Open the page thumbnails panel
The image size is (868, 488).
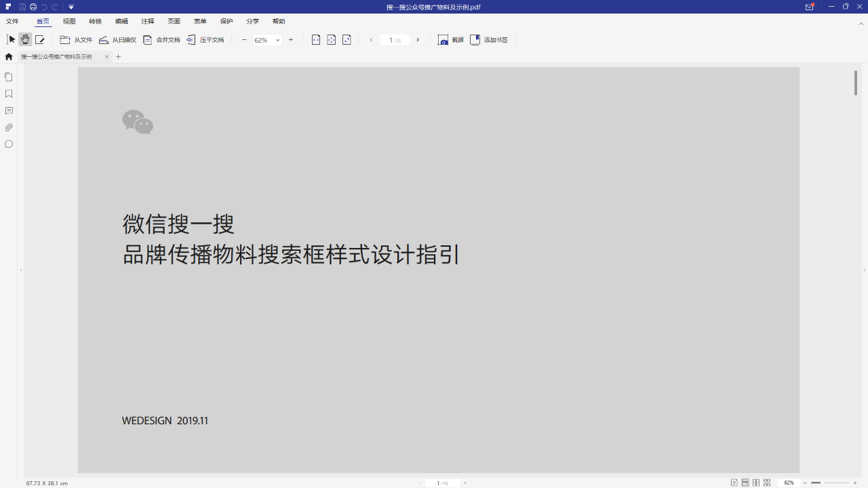[9, 77]
